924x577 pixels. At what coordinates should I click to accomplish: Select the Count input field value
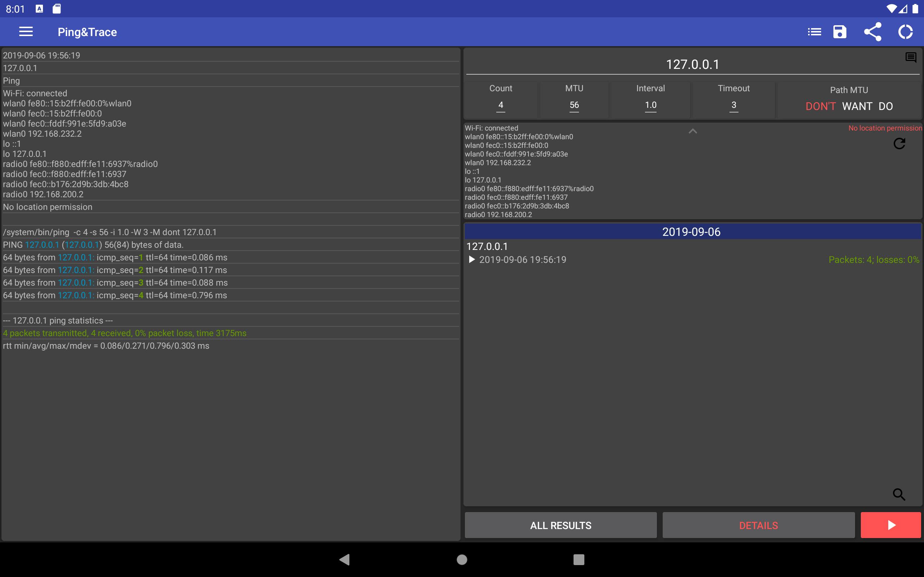pyautogui.click(x=500, y=104)
